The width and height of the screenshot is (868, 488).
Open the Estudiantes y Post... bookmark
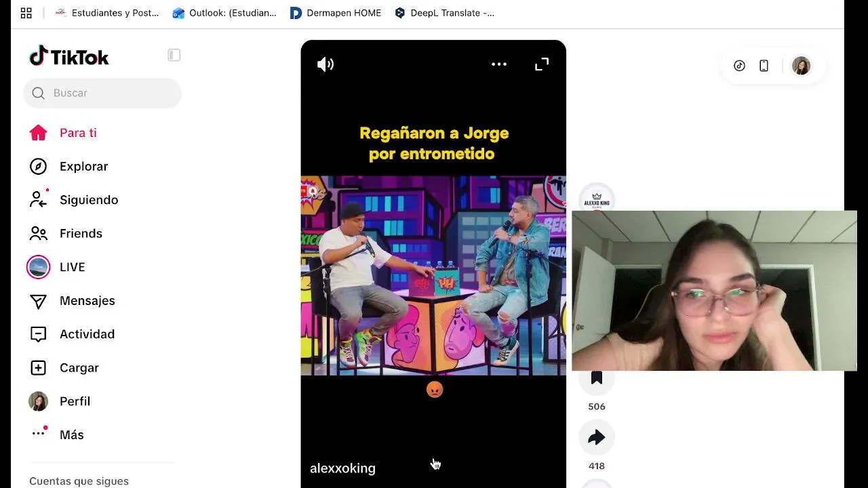[107, 13]
